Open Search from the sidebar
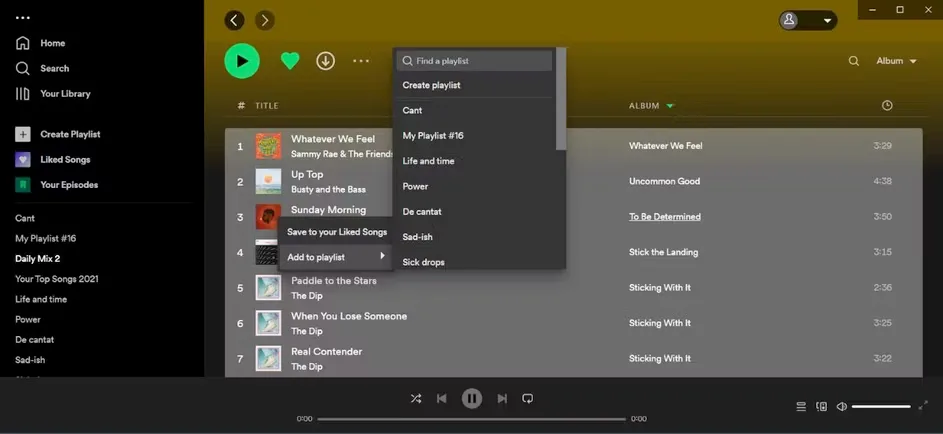The width and height of the screenshot is (943, 434). coord(42,69)
